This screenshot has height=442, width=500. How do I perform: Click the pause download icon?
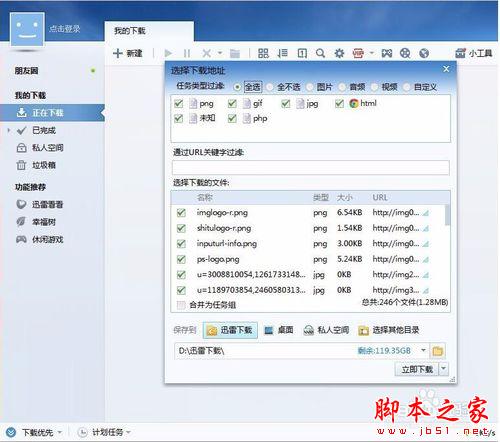click(x=187, y=53)
